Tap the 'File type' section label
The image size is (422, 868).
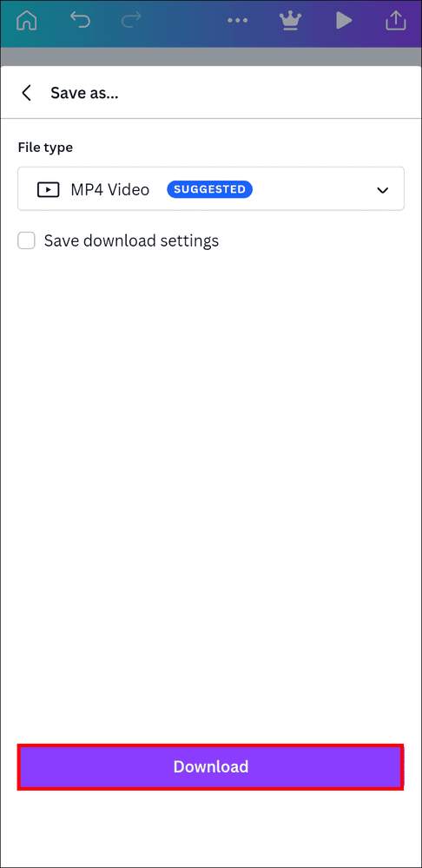point(45,148)
